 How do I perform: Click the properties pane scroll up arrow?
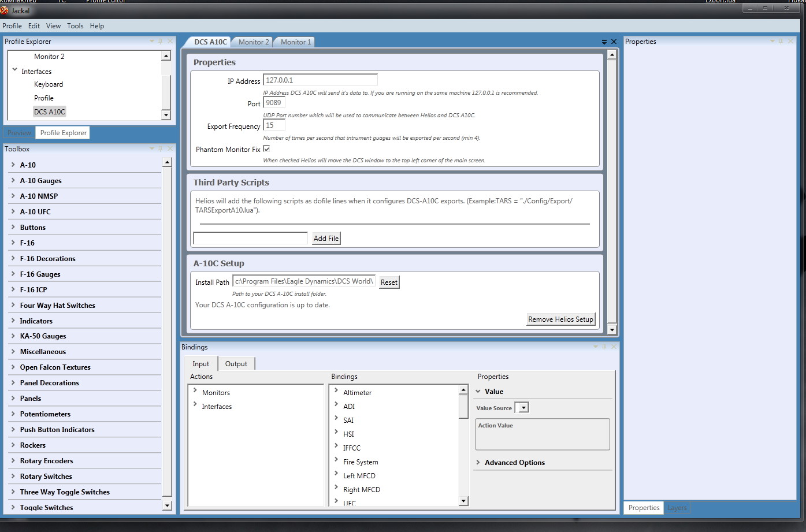click(x=612, y=55)
